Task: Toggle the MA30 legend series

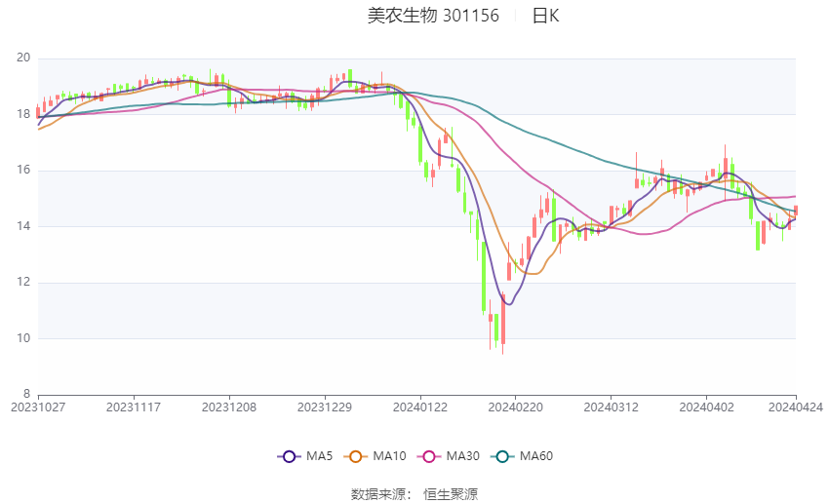Action: click(449, 456)
